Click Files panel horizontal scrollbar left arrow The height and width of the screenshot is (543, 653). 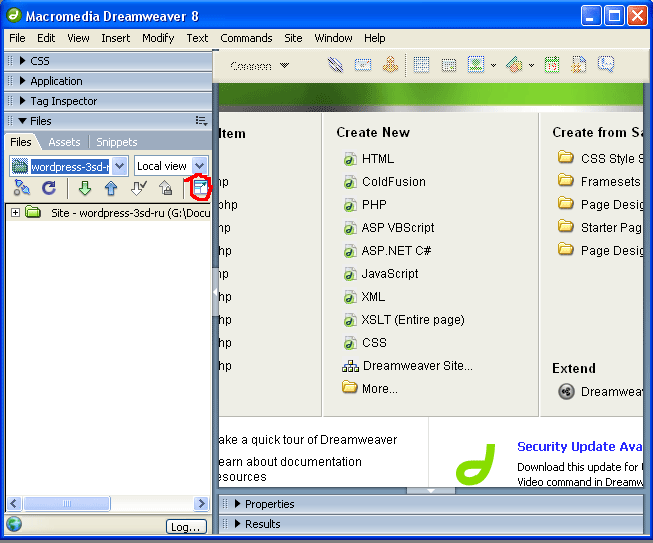coord(14,503)
